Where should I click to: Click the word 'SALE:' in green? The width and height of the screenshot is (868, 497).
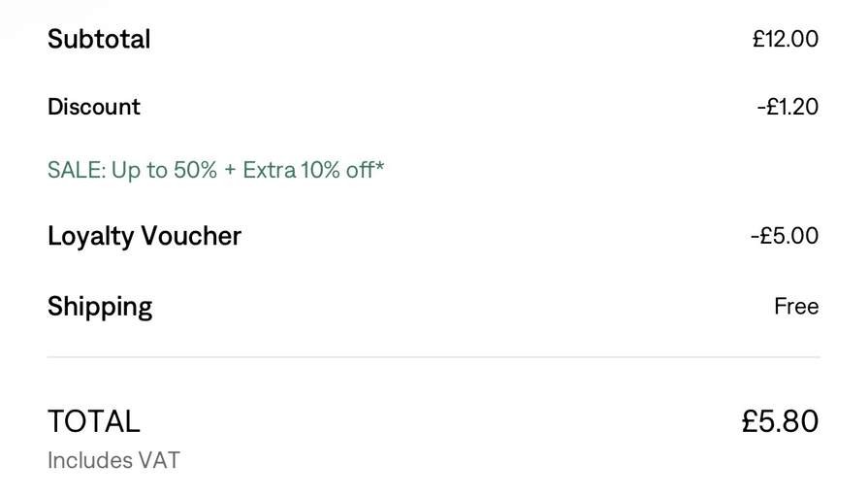(x=77, y=170)
